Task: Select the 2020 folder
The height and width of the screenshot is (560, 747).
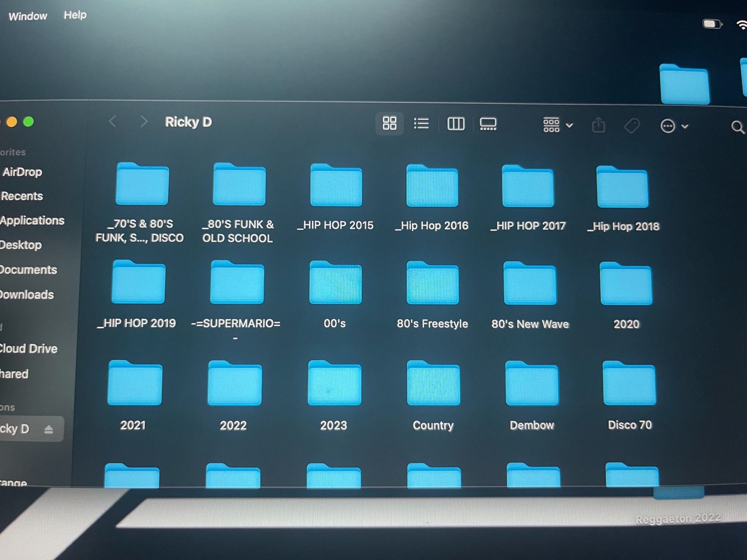Action: (626, 284)
